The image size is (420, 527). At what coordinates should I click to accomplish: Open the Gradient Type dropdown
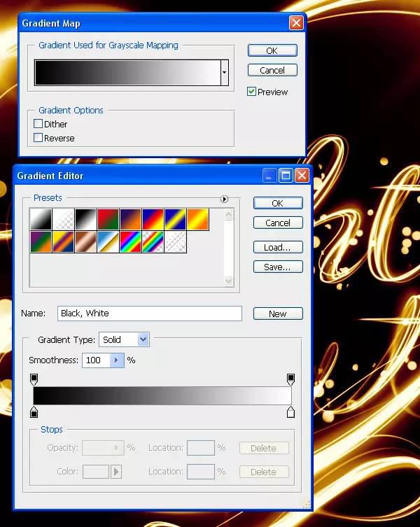click(143, 339)
